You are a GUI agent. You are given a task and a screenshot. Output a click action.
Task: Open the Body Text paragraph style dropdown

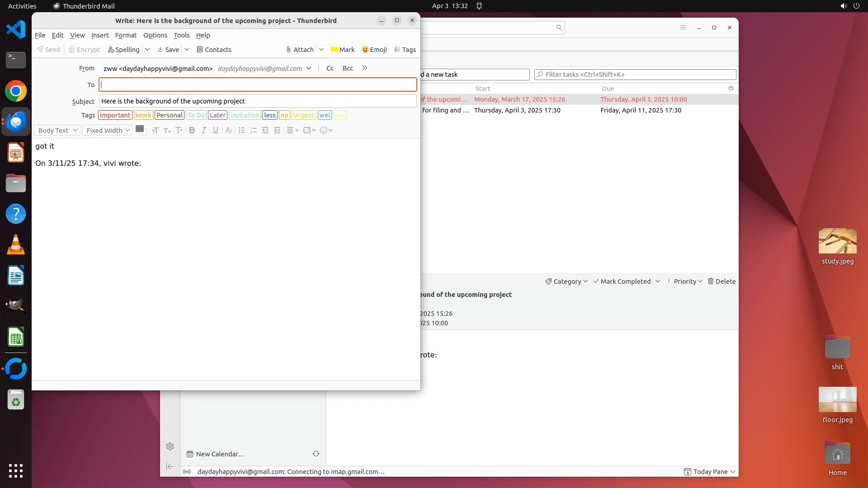[57, 130]
